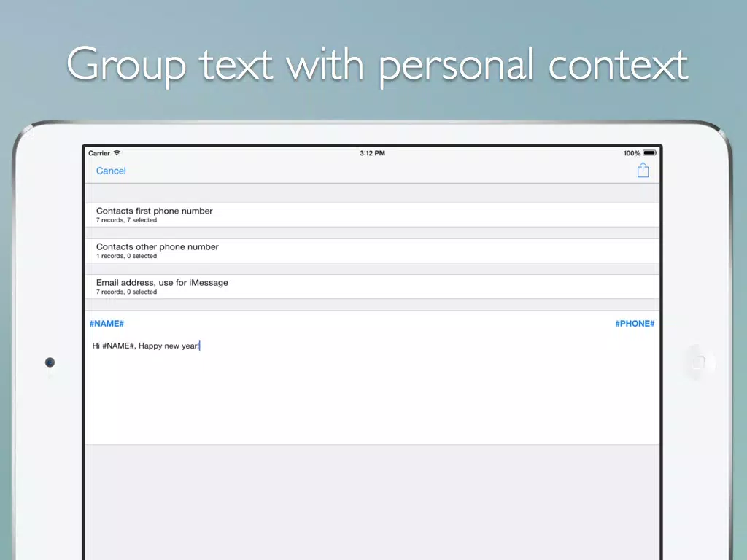Tap the "7 records, 0 selected" subtitle
The width and height of the screenshot is (747, 560).
point(126,292)
